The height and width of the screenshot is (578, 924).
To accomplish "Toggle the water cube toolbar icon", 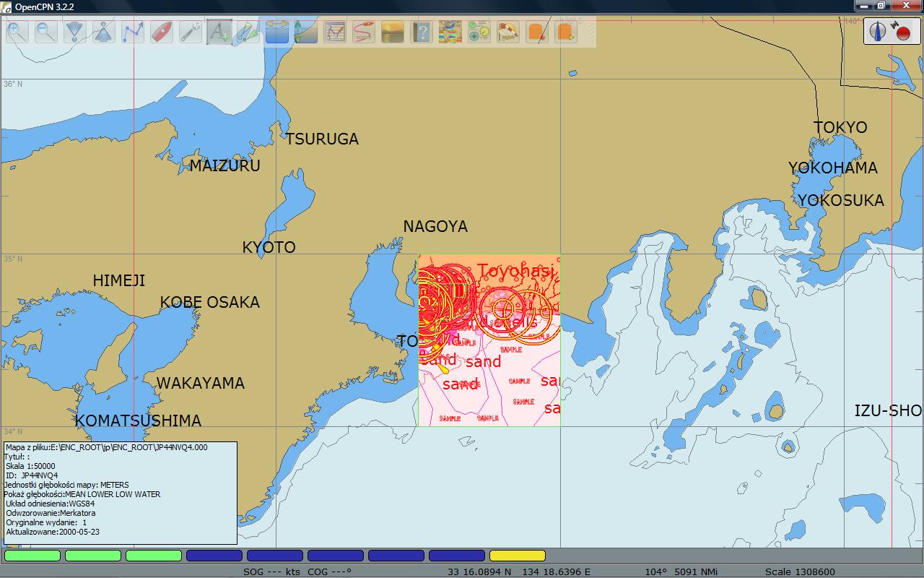I will [277, 32].
